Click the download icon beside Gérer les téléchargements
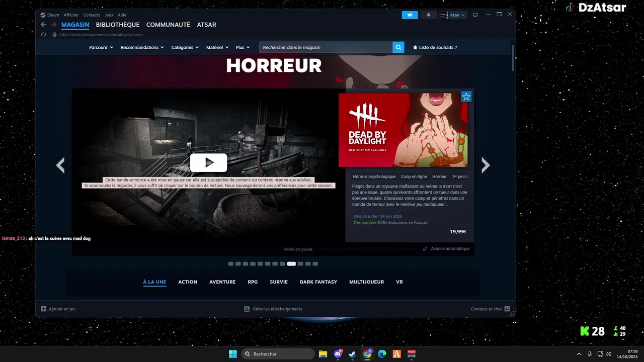Viewport: 644px width, 362px height. (247, 309)
